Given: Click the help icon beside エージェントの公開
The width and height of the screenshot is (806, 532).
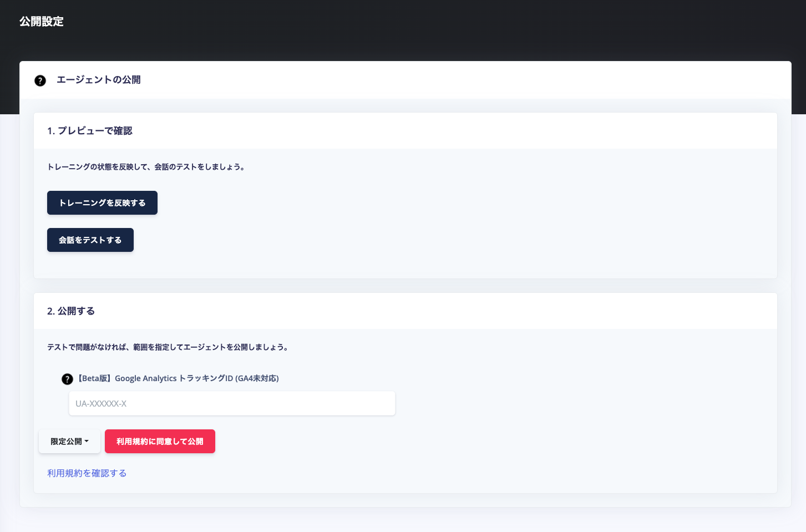Looking at the screenshot, I should [x=40, y=80].
